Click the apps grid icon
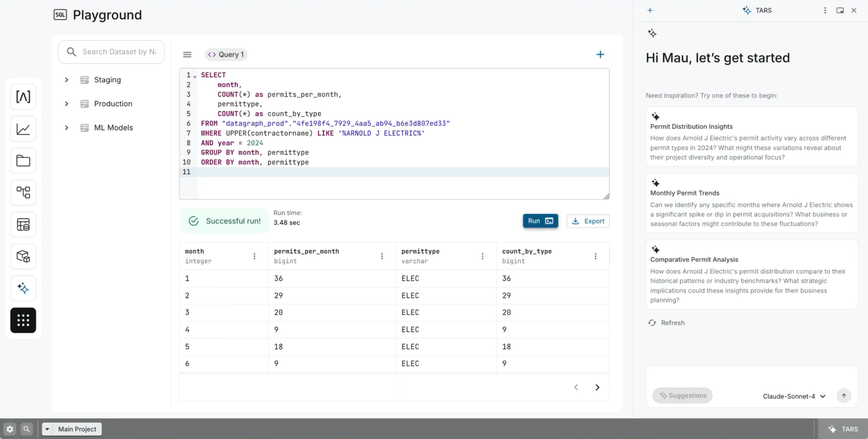The image size is (868, 439). click(23, 320)
